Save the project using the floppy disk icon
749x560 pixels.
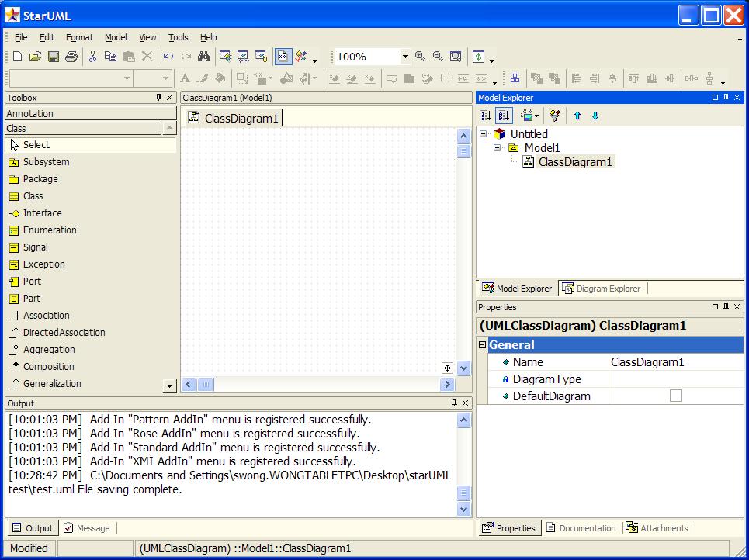tap(53, 57)
